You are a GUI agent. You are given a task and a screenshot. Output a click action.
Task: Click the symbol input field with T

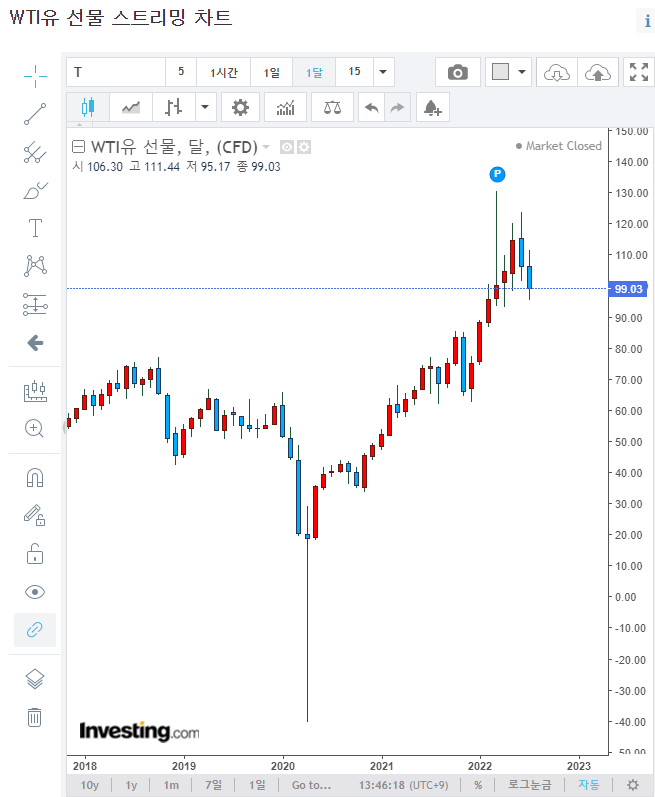[x=116, y=72]
